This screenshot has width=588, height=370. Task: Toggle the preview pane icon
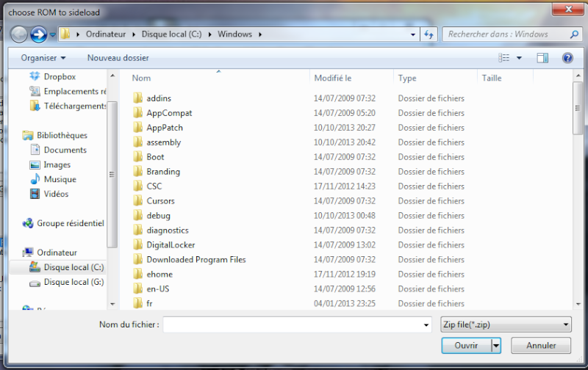click(x=542, y=58)
